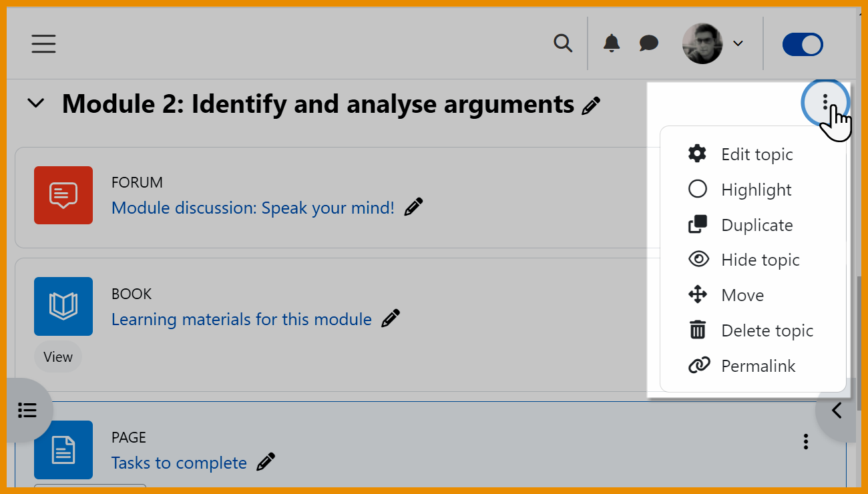The height and width of the screenshot is (494, 868).
Task: Open the block drawer arrow
Action: (837, 410)
